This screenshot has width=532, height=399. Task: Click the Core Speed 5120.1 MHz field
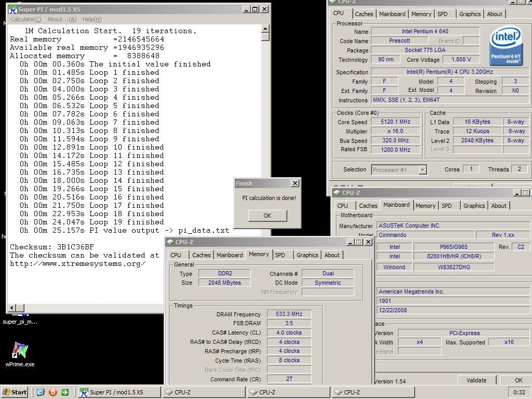coord(395,122)
